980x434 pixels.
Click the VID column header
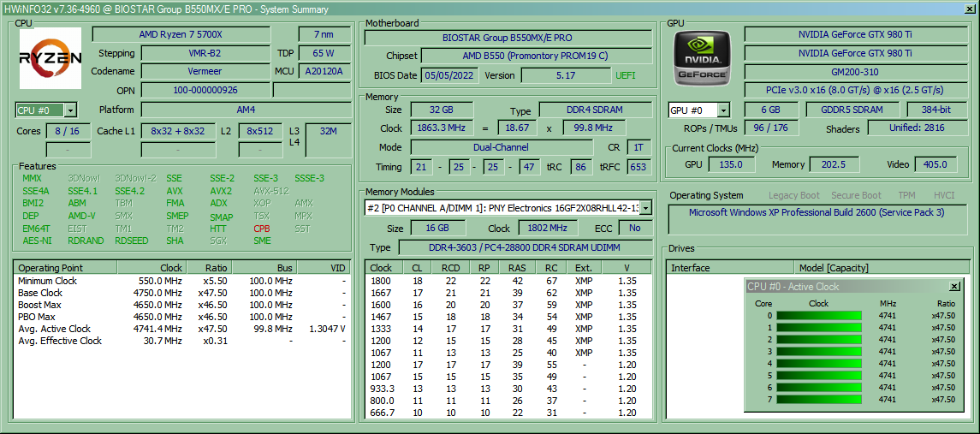tap(324, 268)
